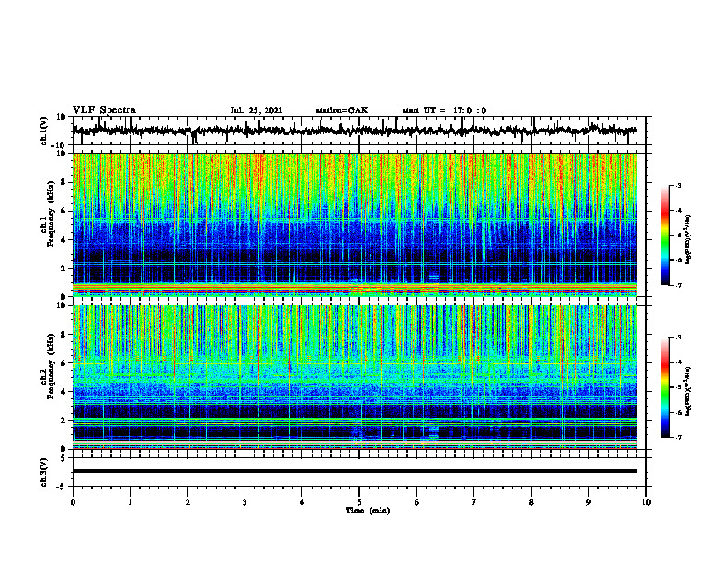Viewport: 728px width, 563px height.
Task: Click the "-7" tick on ch.2 colorbar
Action: point(677,437)
